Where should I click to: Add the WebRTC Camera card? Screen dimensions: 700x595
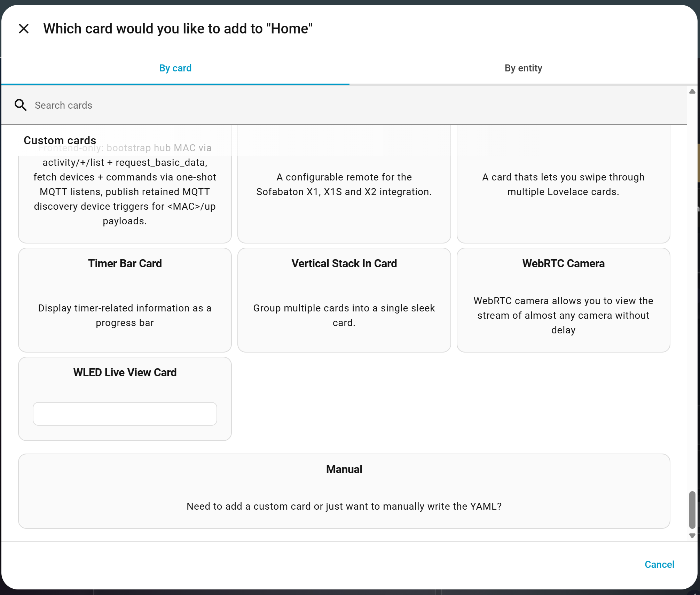coord(563,264)
